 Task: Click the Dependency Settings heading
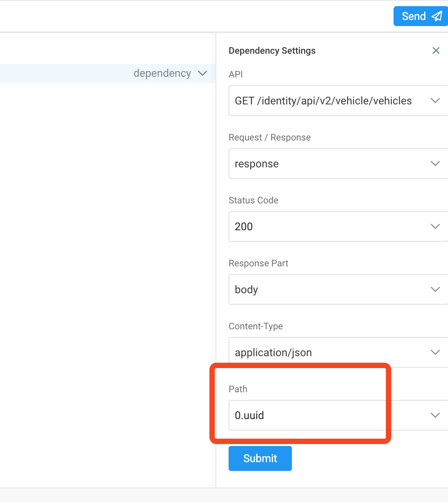(x=272, y=51)
